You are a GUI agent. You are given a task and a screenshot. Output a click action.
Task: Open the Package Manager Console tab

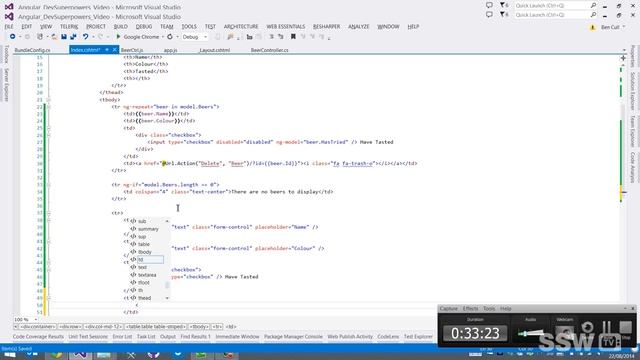(293, 337)
